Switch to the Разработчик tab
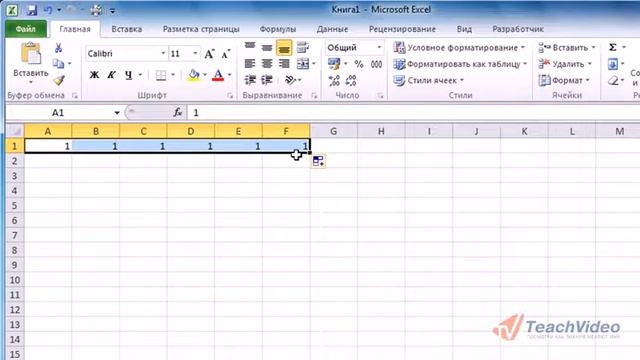This screenshot has width=640, height=360. click(x=518, y=29)
